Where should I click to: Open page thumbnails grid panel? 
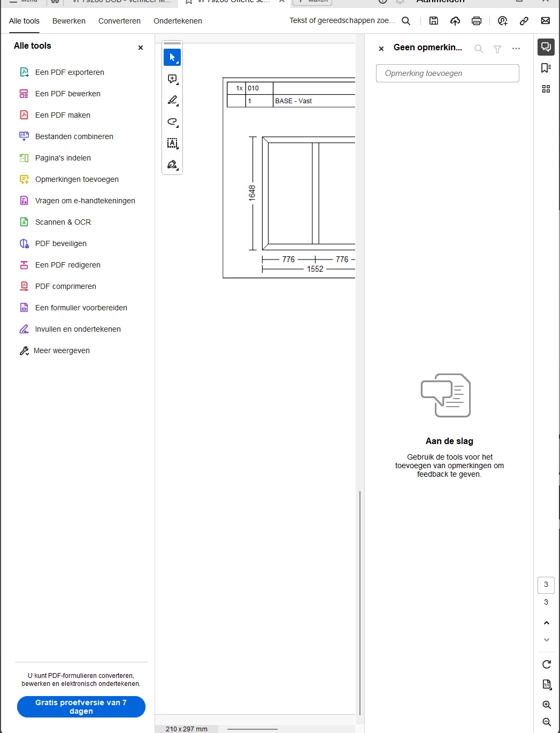click(x=546, y=89)
